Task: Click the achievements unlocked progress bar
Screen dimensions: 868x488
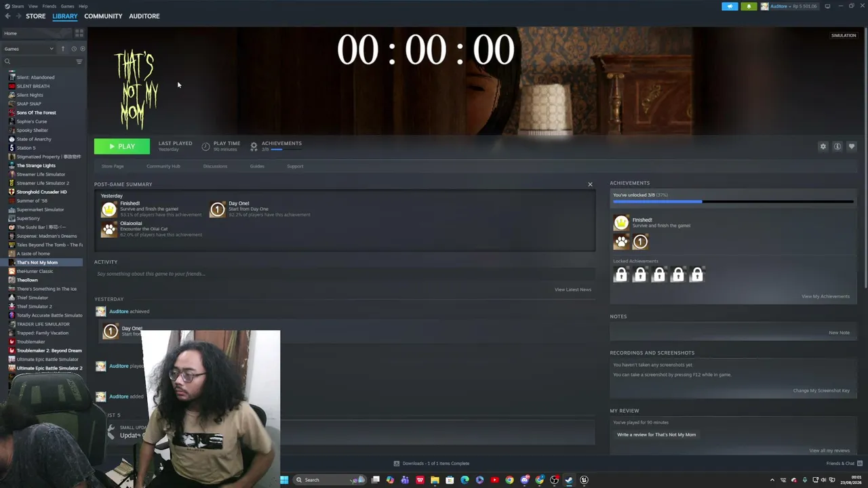Action: tap(733, 201)
